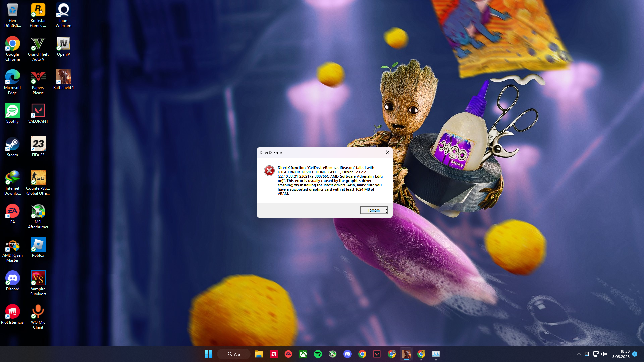644x362 pixels.
Task: Open File Explorer from the taskbar
Action: tap(259, 354)
